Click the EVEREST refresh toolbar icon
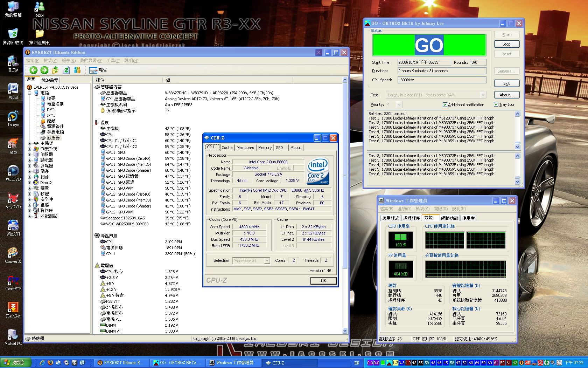This screenshot has height=368, width=588. (x=66, y=70)
